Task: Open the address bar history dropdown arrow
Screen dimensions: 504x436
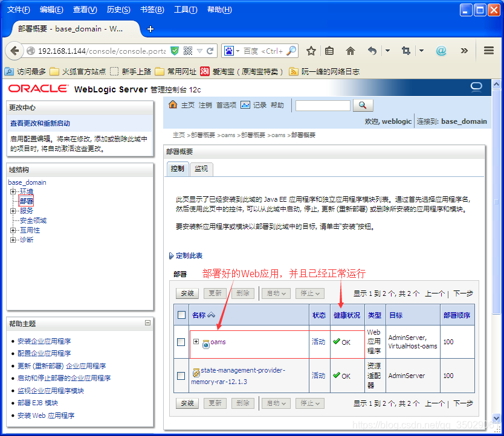Action: coord(199,51)
